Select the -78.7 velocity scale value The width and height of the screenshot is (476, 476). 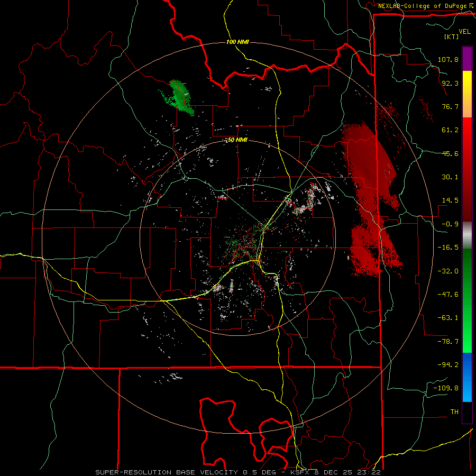448,342
